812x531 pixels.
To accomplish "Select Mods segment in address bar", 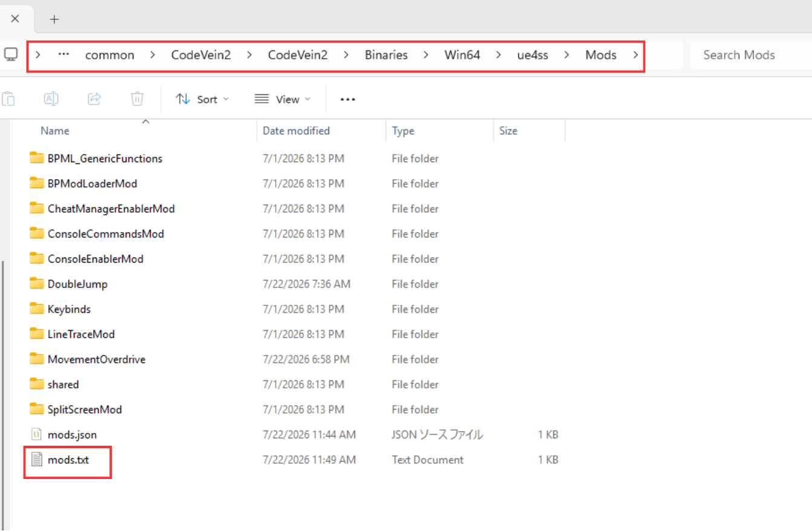I will coord(601,55).
